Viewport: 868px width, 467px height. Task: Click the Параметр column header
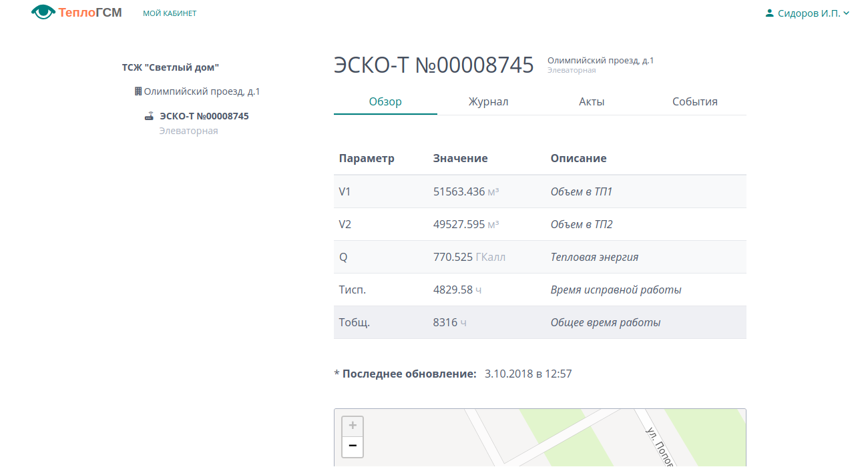pos(367,159)
